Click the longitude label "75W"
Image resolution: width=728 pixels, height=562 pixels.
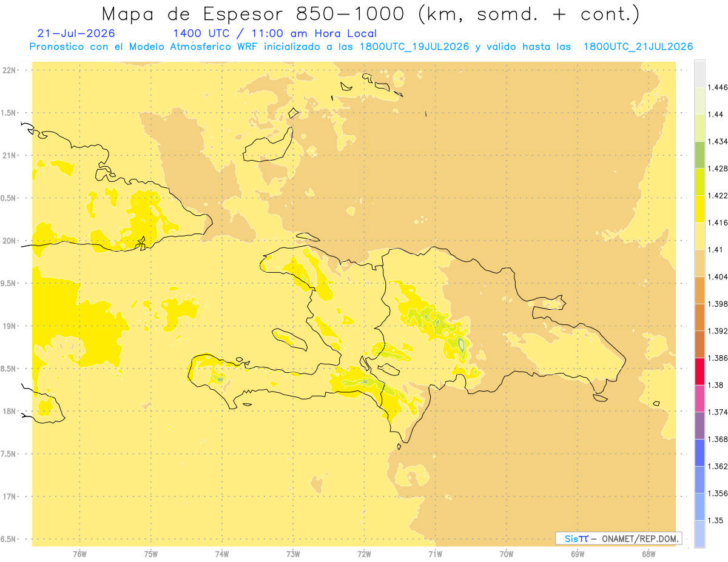click(150, 554)
